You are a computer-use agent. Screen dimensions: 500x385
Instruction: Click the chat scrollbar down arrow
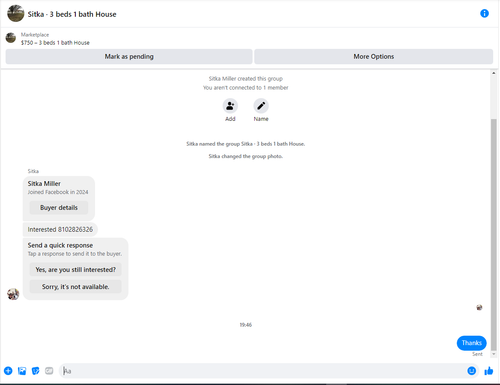pos(494,354)
